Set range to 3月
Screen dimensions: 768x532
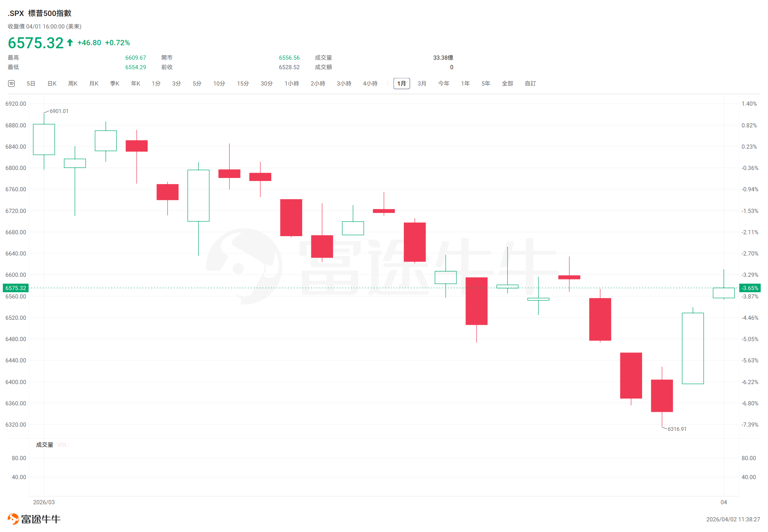pos(422,83)
